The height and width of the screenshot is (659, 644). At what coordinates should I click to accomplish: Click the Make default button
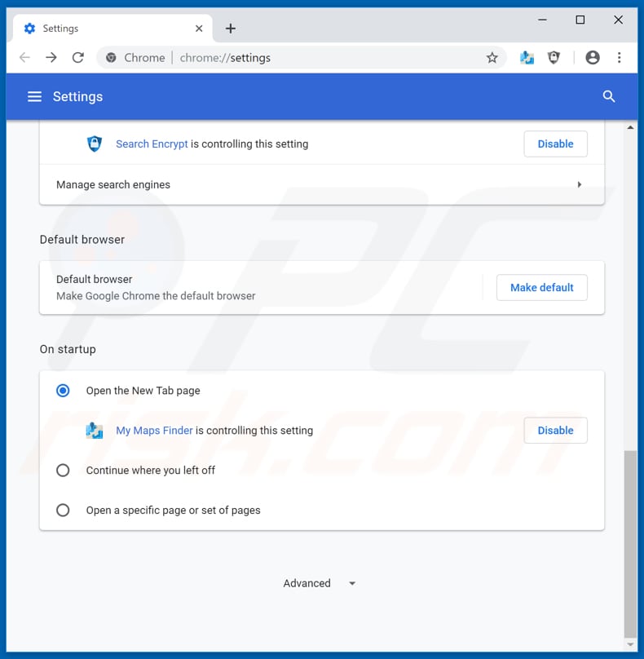click(x=542, y=287)
